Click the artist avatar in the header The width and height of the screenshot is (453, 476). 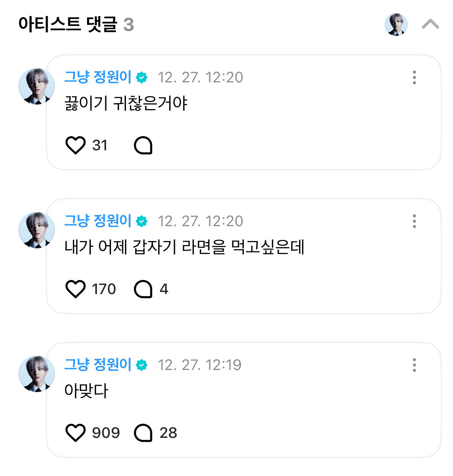point(396,24)
